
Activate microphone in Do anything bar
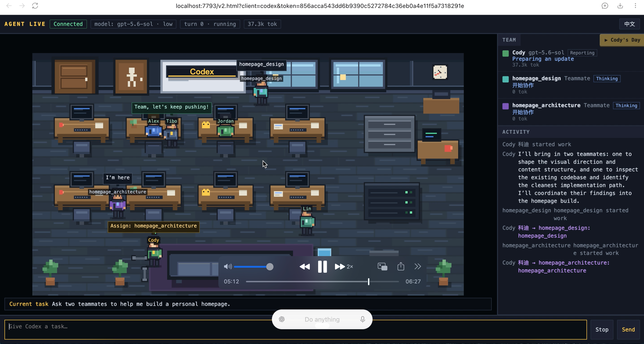363,319
